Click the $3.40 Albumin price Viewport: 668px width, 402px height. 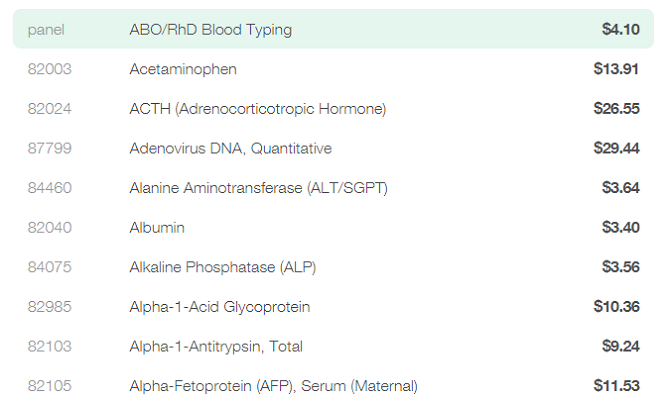pyautogui.click(x=621, y=227)
